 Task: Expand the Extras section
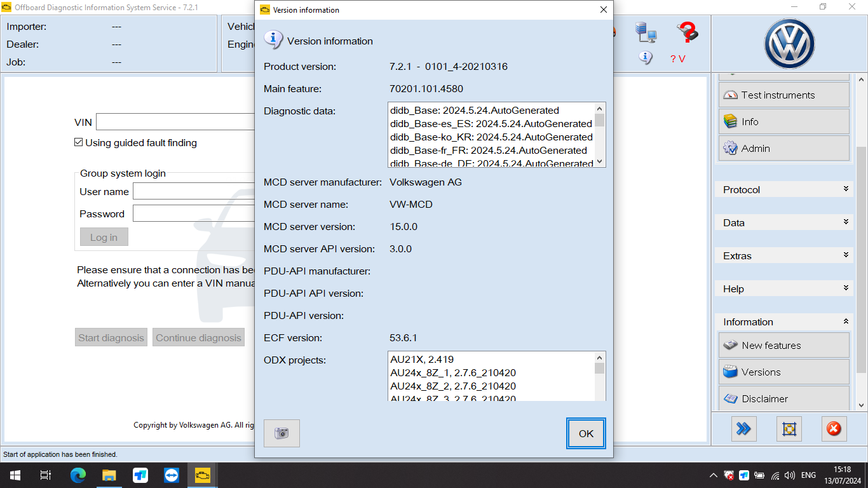783,255
